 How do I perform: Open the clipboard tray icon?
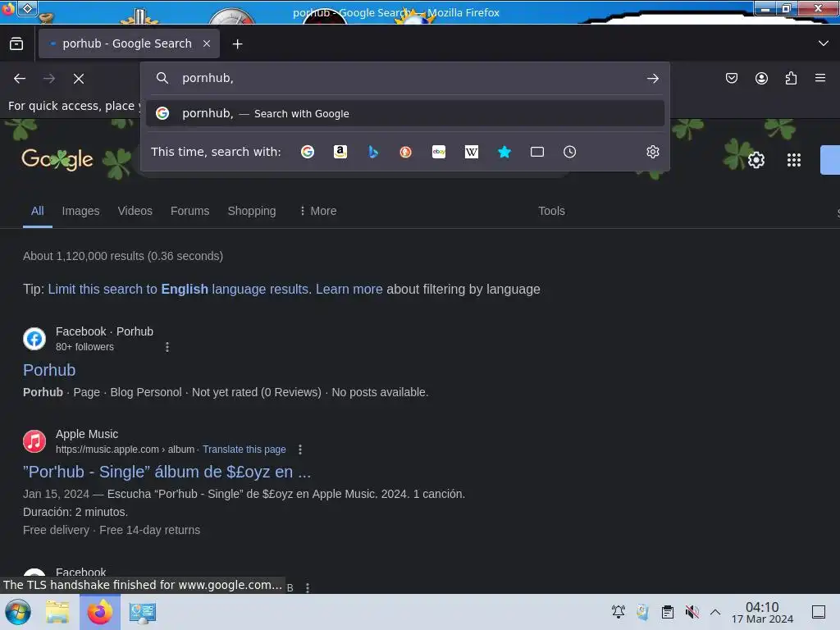[x=667, y=612]
